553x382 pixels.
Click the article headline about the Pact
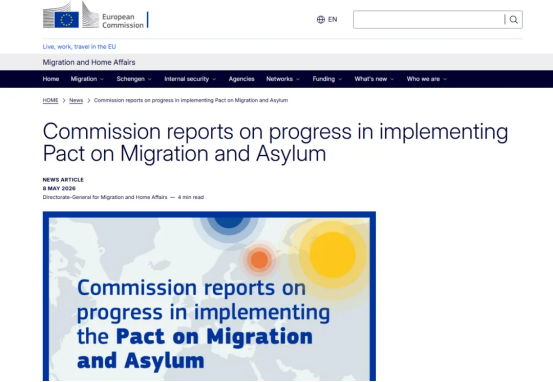coord(275,143)
